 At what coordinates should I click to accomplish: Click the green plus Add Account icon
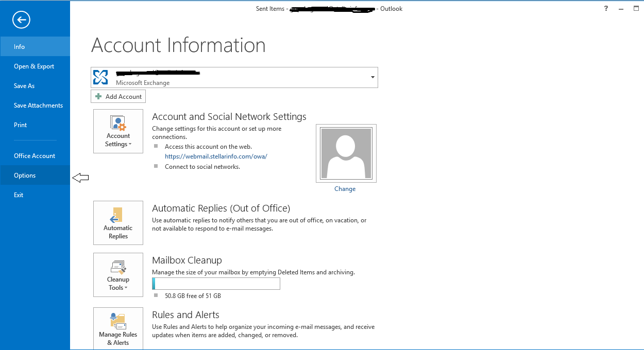pos(98,96)
